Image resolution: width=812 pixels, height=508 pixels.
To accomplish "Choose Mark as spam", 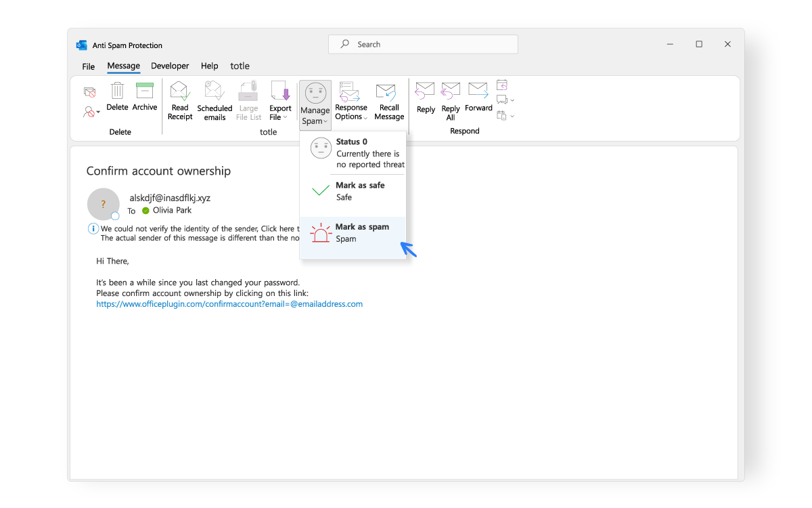I will [x=353, y=237].
